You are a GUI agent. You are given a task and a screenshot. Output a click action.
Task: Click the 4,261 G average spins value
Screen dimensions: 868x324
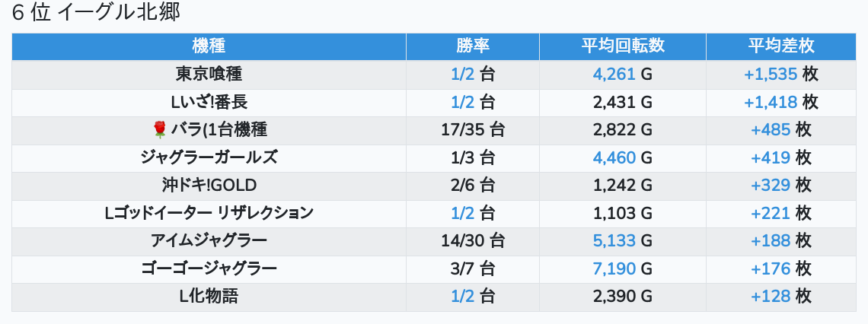point(622,75)
